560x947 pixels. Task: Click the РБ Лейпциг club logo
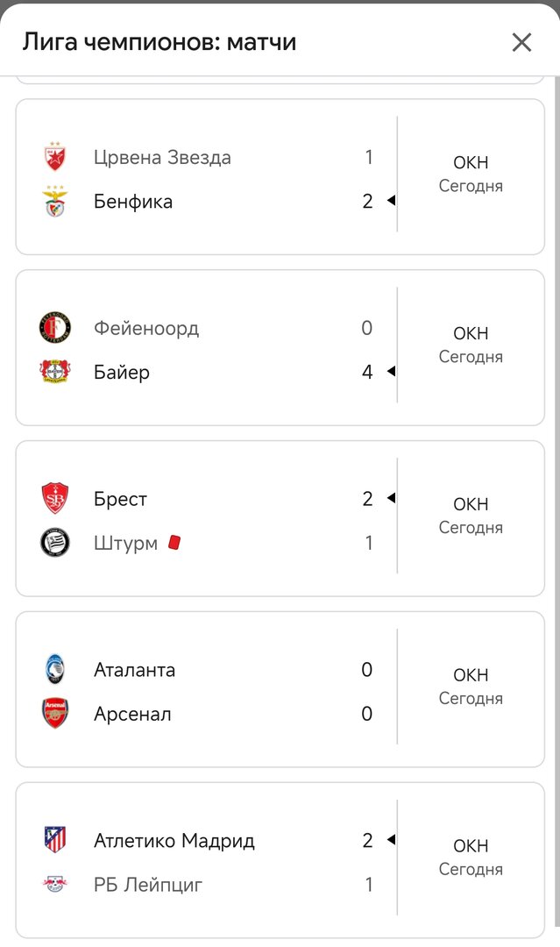(55, 885)
